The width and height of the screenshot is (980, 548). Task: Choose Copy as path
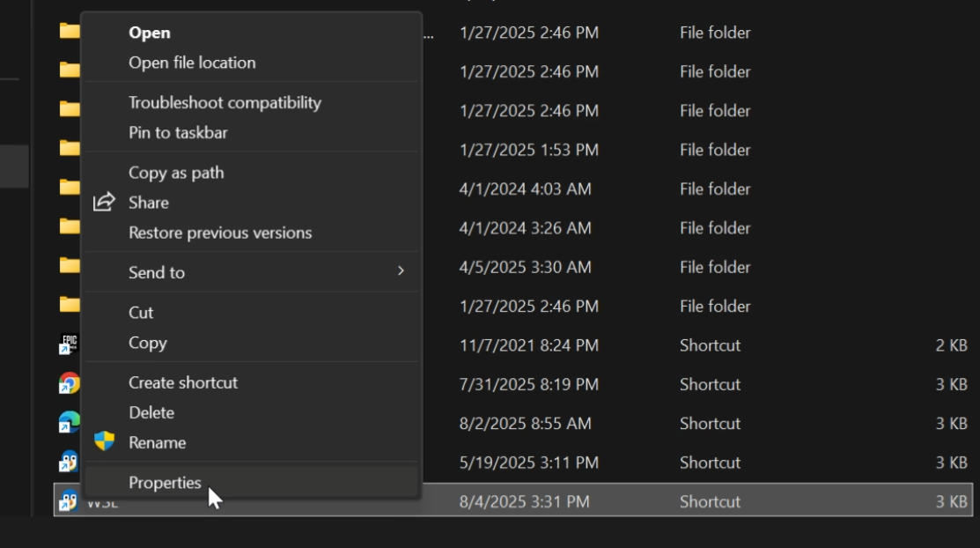(x=176, y=173)
